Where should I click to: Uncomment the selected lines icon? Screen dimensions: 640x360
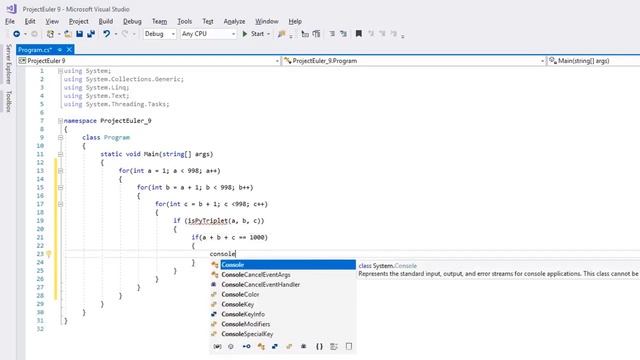point(343,34)
